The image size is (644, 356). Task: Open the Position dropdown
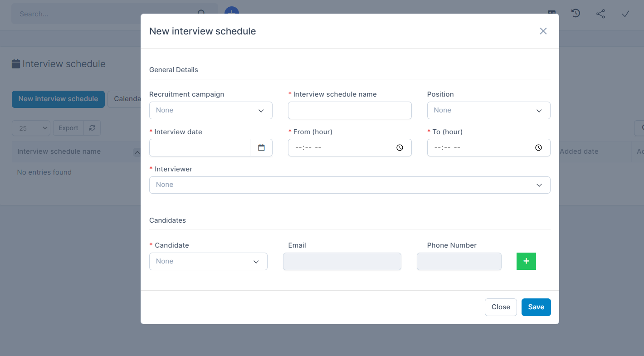point(488,111)
